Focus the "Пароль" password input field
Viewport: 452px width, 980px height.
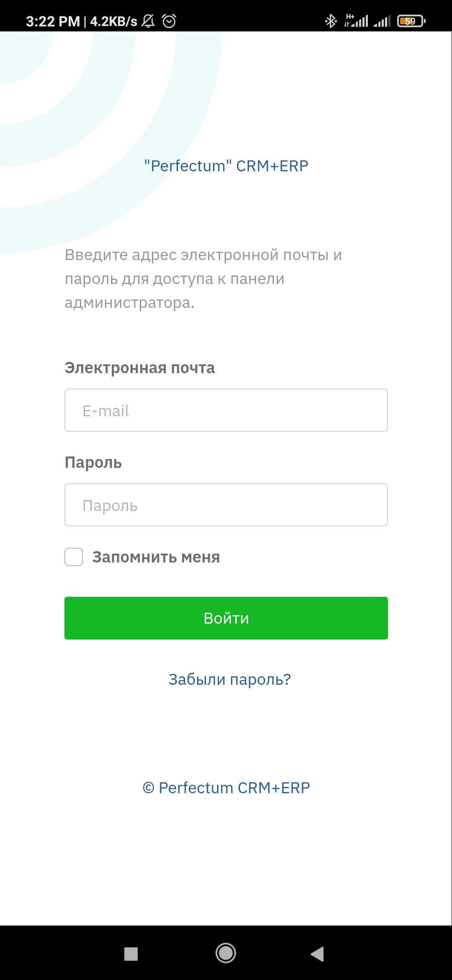tap(226, 505)
